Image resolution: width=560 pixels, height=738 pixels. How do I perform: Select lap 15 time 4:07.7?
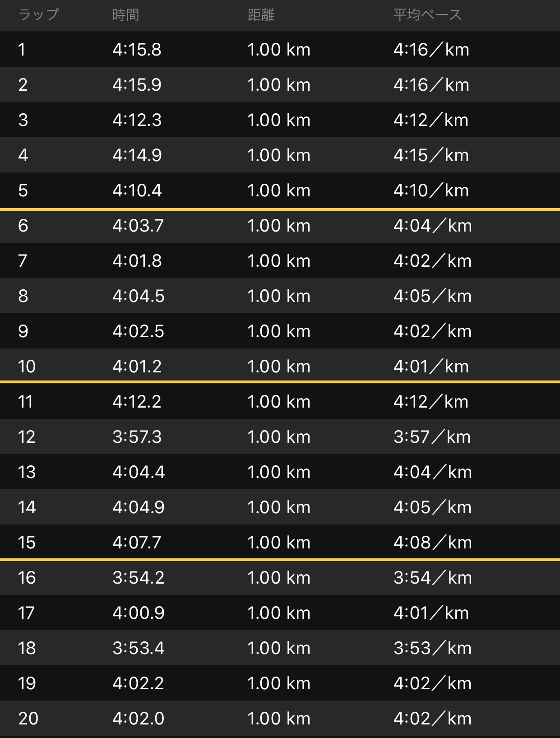pyautogui.click(x=137, y=543)
